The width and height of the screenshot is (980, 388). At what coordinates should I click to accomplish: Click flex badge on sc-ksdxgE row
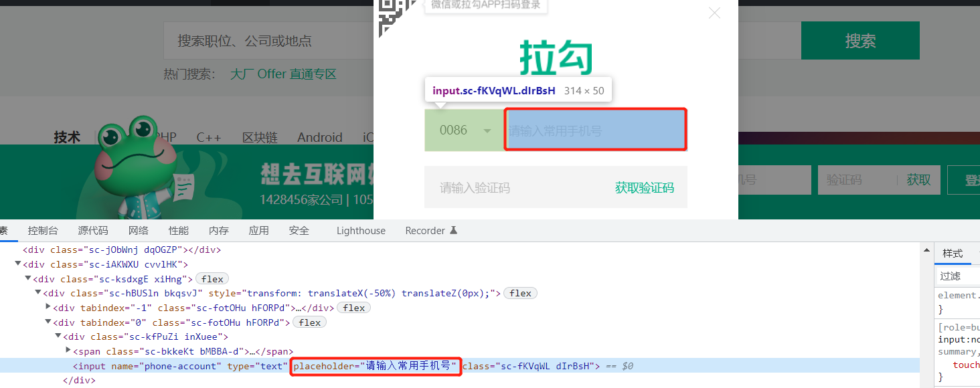pyautogui.click(x=212, y=279)
